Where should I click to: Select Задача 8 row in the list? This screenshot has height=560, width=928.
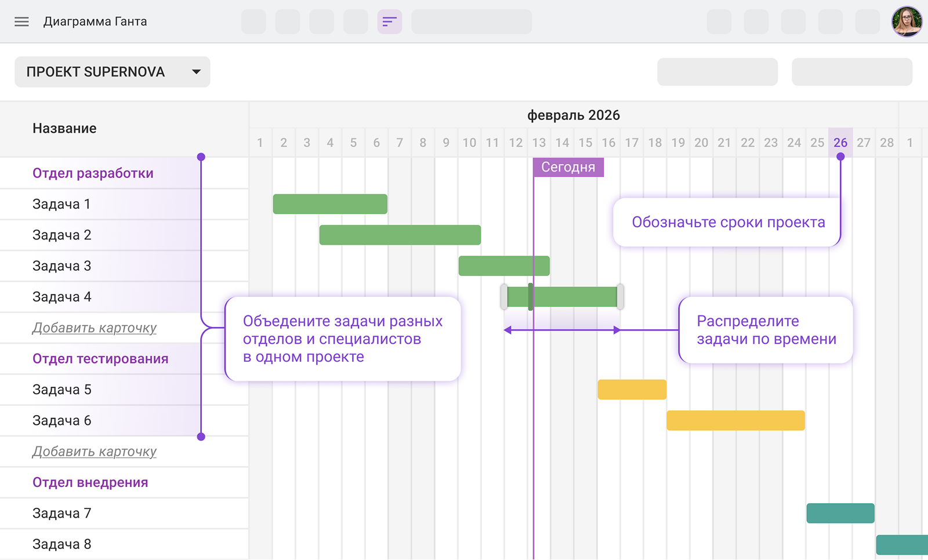click(61, 544)
